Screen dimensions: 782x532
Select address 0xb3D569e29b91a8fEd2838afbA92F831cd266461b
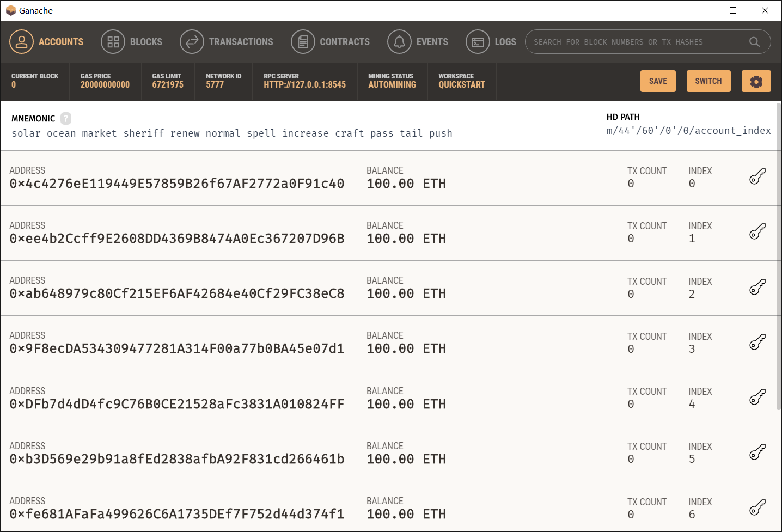point(177,459)
